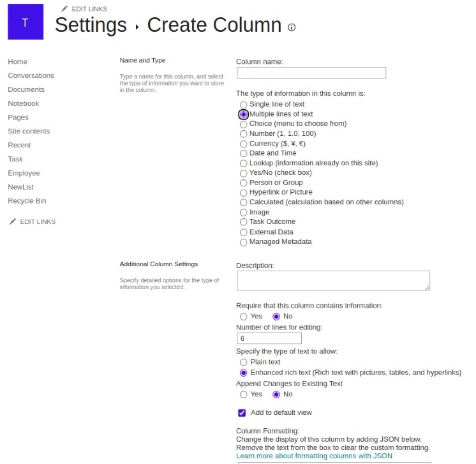Click the pencil icon in top EDIT LINKS
Image resolution: width=476 pixels, height=464 pixels.
[x=64, y=9]
